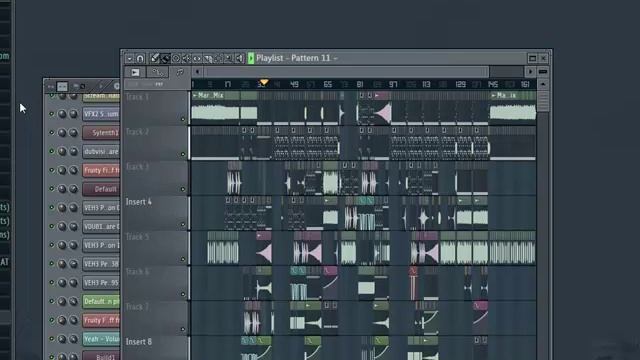Click bar 145 on the Playlist ruler
640x360 pixels.
[493, 84]
